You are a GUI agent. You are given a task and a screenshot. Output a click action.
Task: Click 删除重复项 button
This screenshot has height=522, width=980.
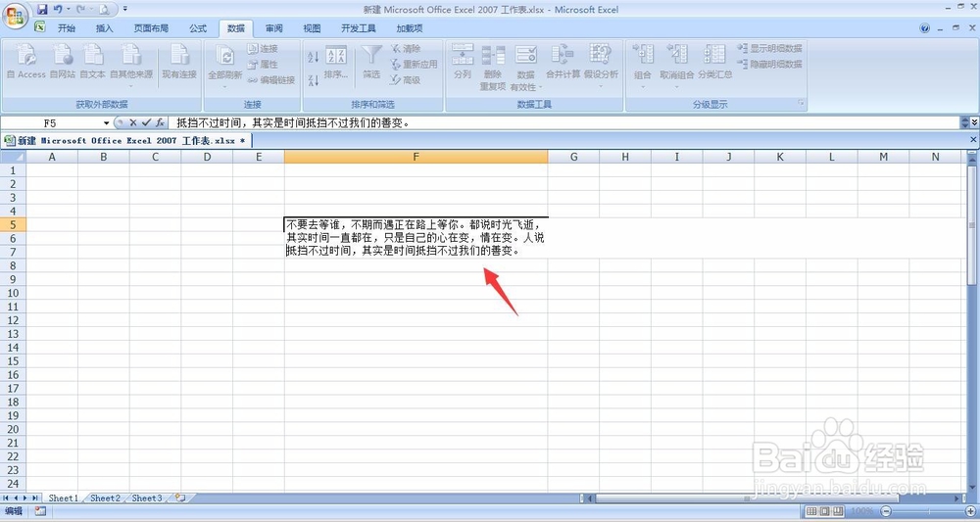pos(493,67)
